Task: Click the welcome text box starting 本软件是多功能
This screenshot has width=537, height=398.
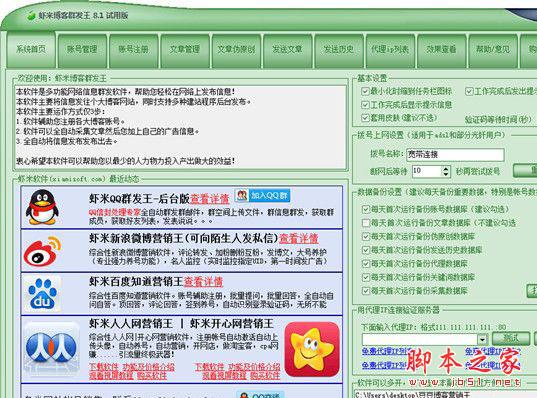Action: click(180, 126)
